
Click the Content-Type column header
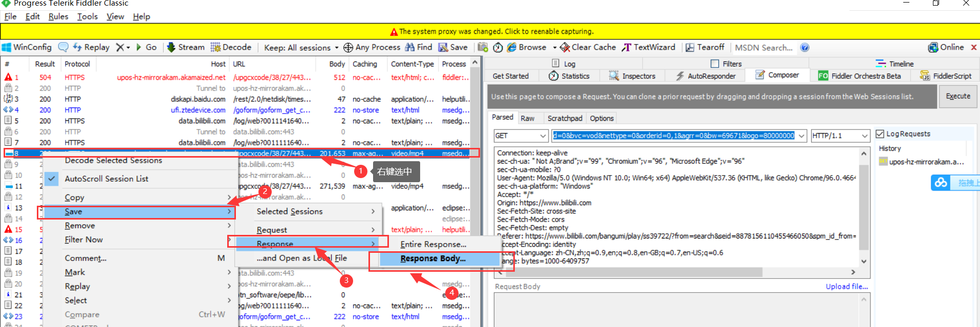412,64
